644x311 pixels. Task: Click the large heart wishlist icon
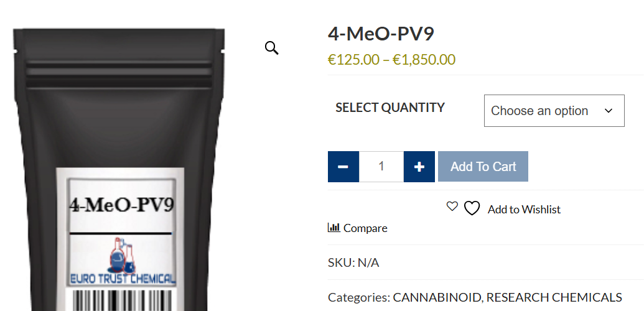pos(472,208)
